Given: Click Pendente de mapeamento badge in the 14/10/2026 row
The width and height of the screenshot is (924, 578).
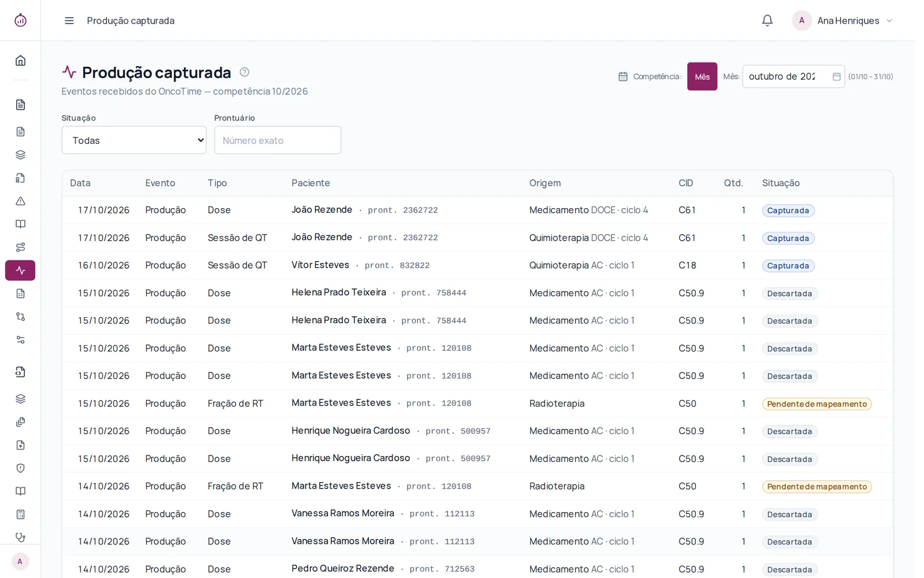Looking at the screenshot, I should pyautogui.click(x=817, y=487).
